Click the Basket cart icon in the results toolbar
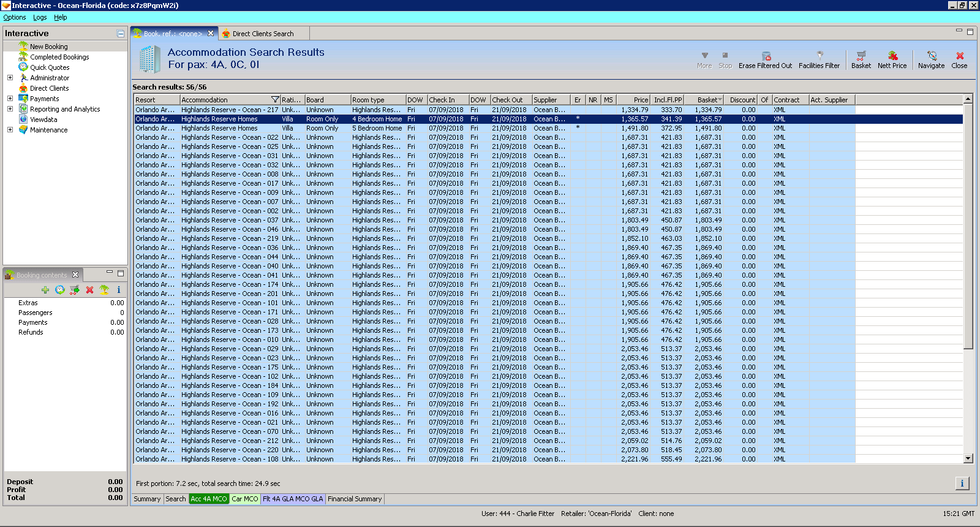This screenshot has height=527, width=980. 861,56
